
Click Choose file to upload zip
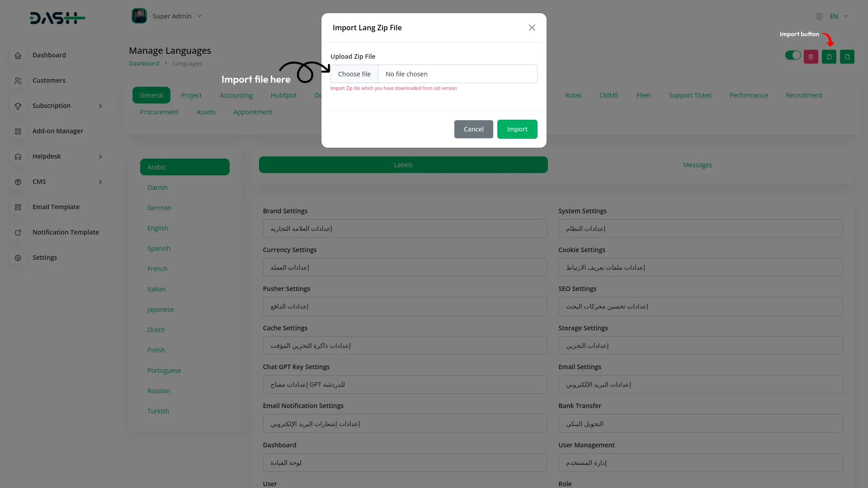[354, 74]
